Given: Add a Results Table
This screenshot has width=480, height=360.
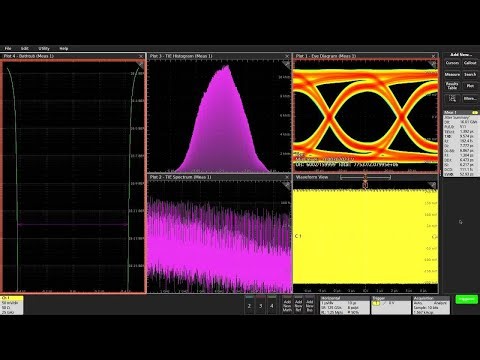Looking at the screenshot, I should [x=452, y=86].
